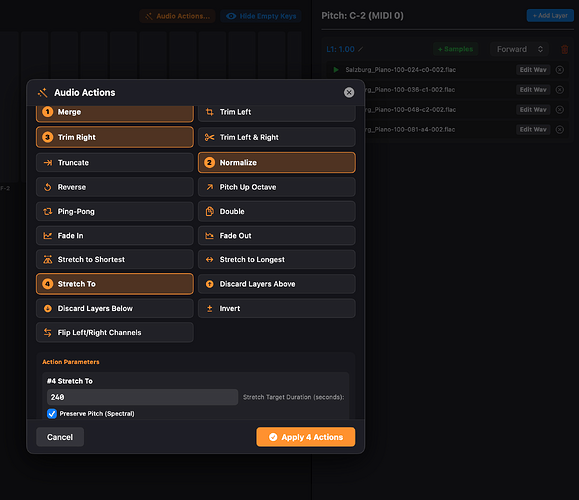The height and width of the screenshot is (500, 579).
Task: Toggle off the Trim Right action
Action: point(115,137)
